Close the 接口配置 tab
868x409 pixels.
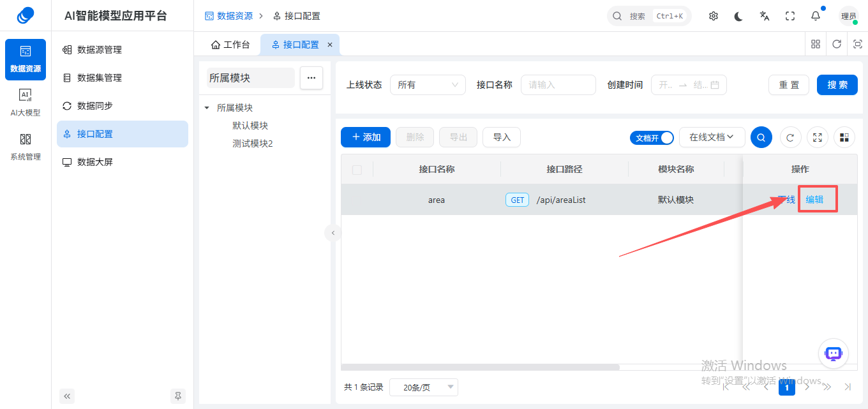point(330,45)
